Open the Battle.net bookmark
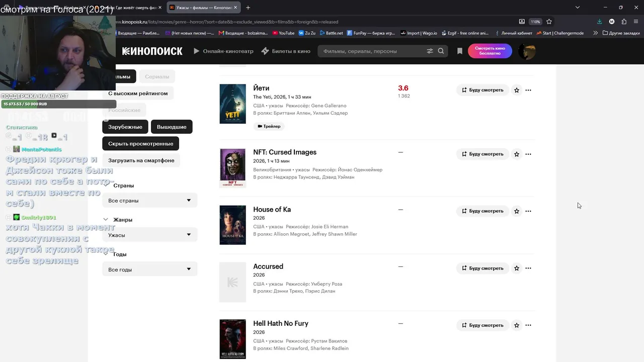 [x=331, y=33]
